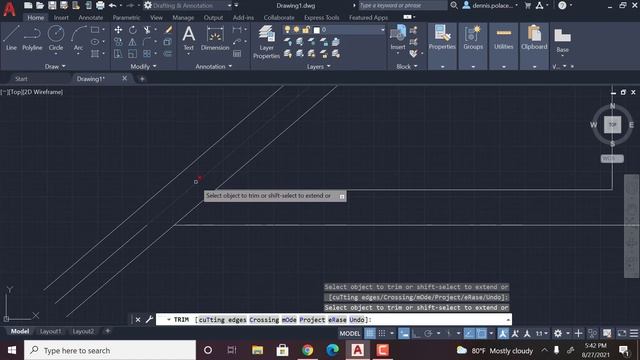Viewport: 640px width, 360px height.
Task: Activate the Rotate tool
Action: coord(133,30)
